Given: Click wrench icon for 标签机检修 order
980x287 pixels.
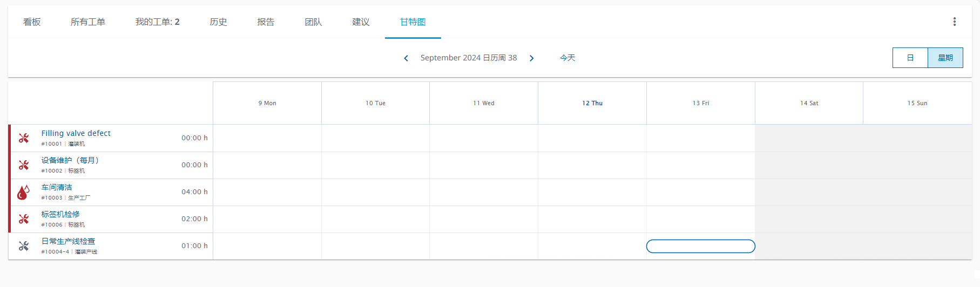Looking at the screenshot, I should pyautogui.click(x=24, y=219).
